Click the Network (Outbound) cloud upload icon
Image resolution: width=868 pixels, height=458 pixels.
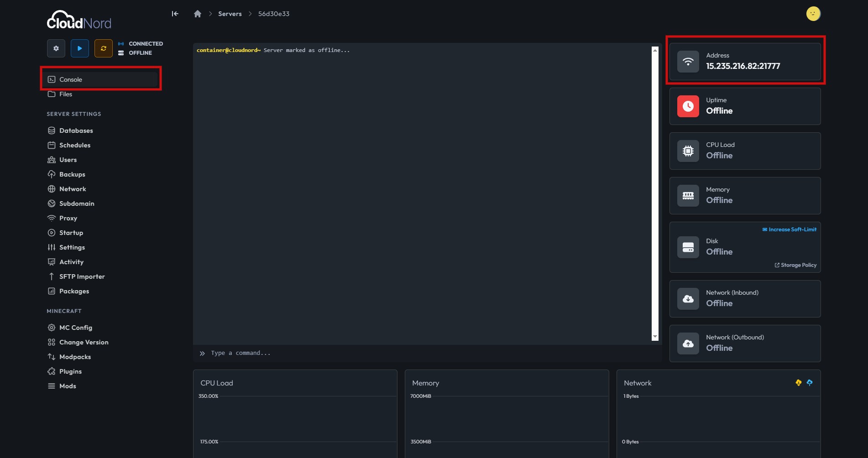[688, 343]
